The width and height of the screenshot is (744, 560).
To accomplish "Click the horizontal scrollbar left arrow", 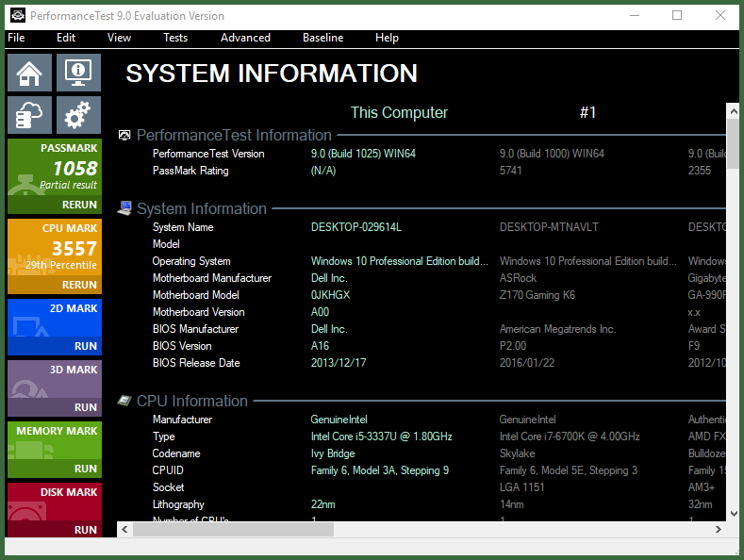I will (x=124, y=529).
